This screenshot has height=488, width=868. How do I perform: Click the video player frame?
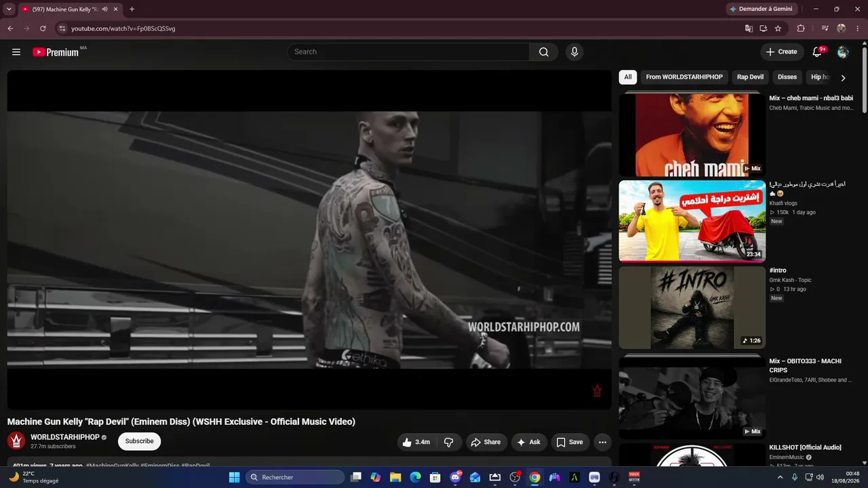(309, 240)
